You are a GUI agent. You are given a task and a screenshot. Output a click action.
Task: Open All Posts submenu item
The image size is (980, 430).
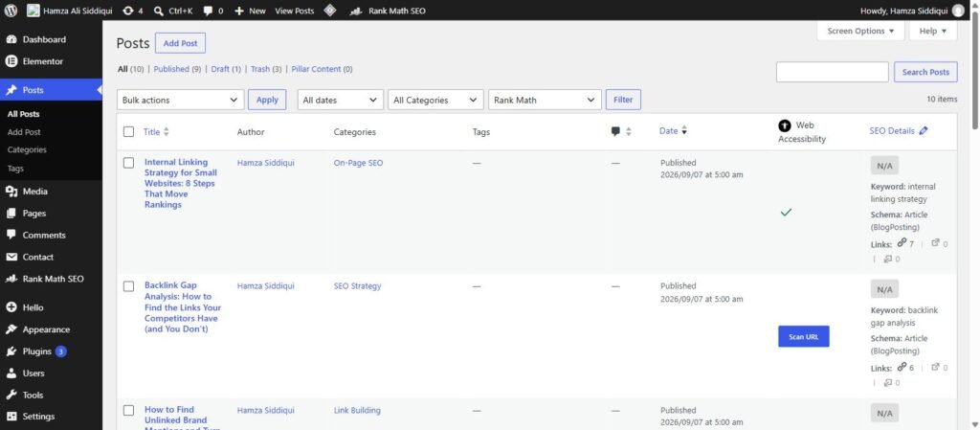pos(23,114)
